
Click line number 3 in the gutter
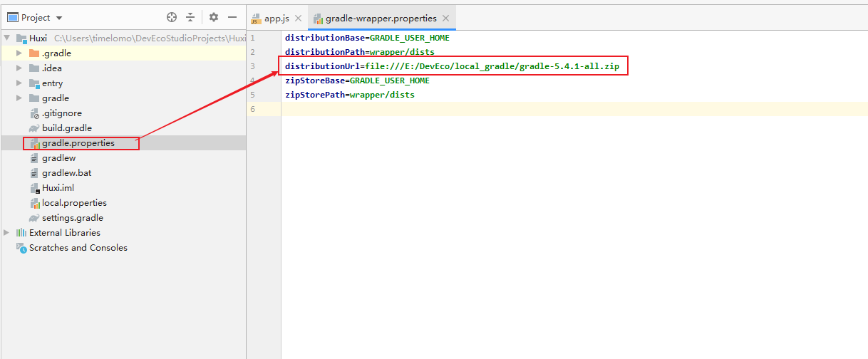[x=252, y=66]
